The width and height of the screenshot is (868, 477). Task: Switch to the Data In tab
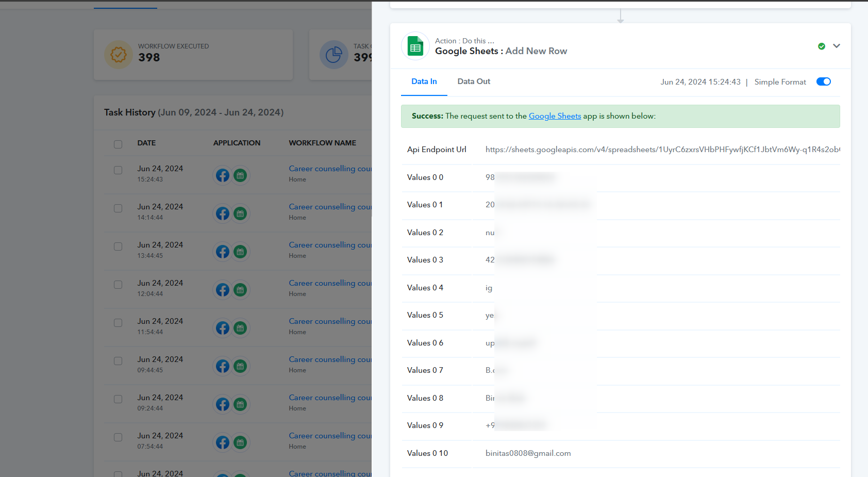tap(424, 81)
